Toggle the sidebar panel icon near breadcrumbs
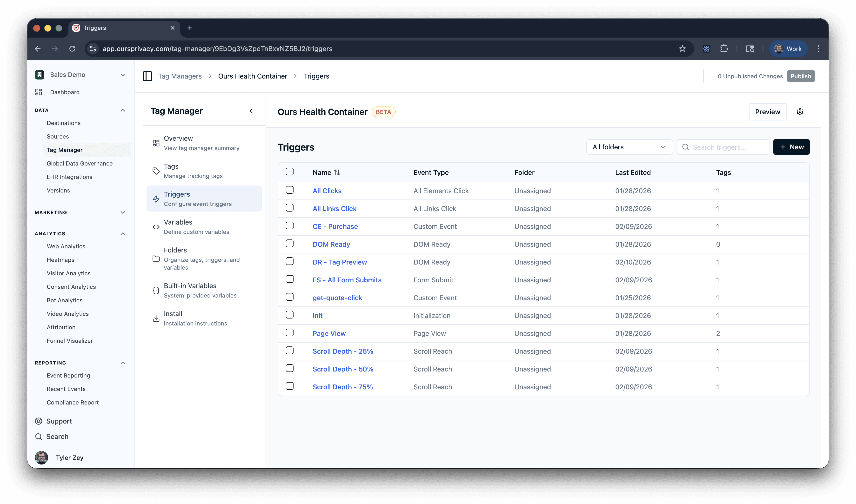Viewport: 856px width, 504px height. [147, 76]
